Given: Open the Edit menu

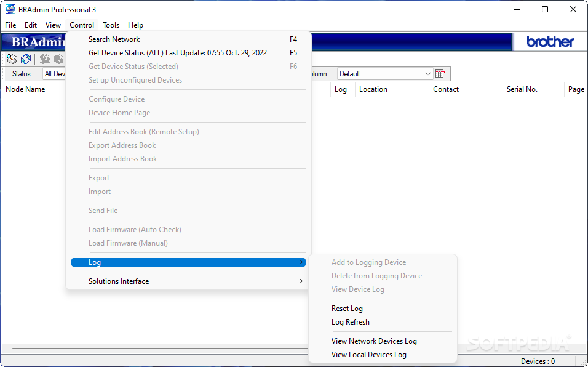Looking at the screenshot, I should pos(31,25).
